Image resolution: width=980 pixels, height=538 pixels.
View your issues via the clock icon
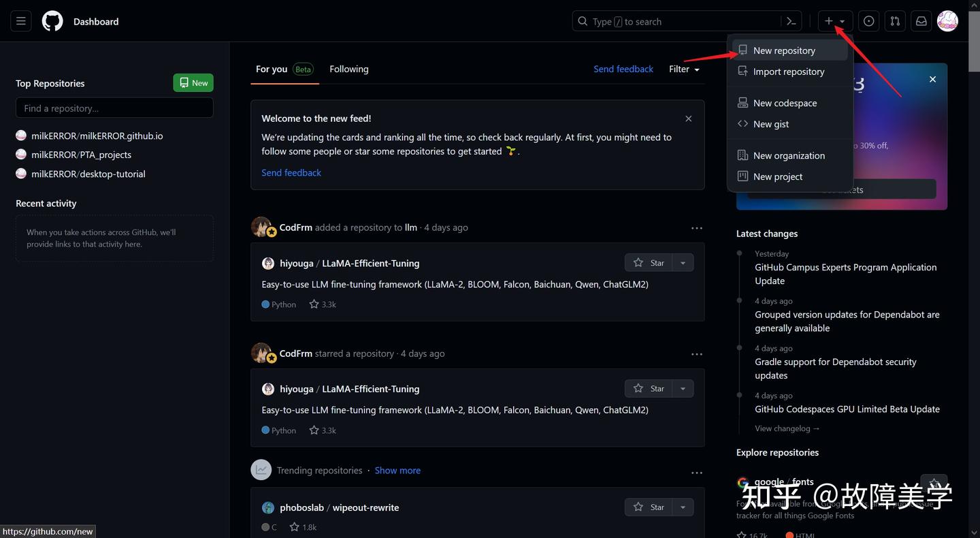(x=868, y=20)
